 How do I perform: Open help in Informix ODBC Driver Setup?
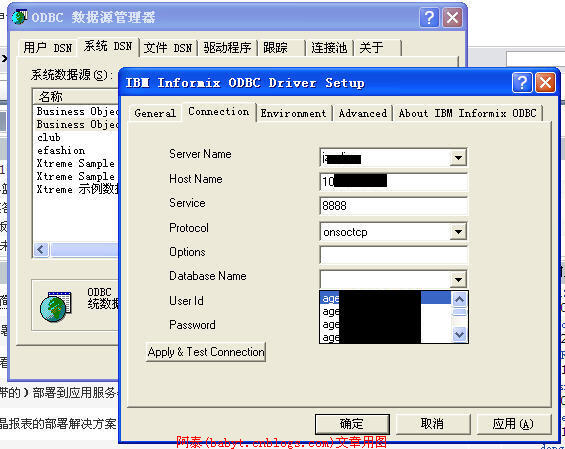coord(522,83)
